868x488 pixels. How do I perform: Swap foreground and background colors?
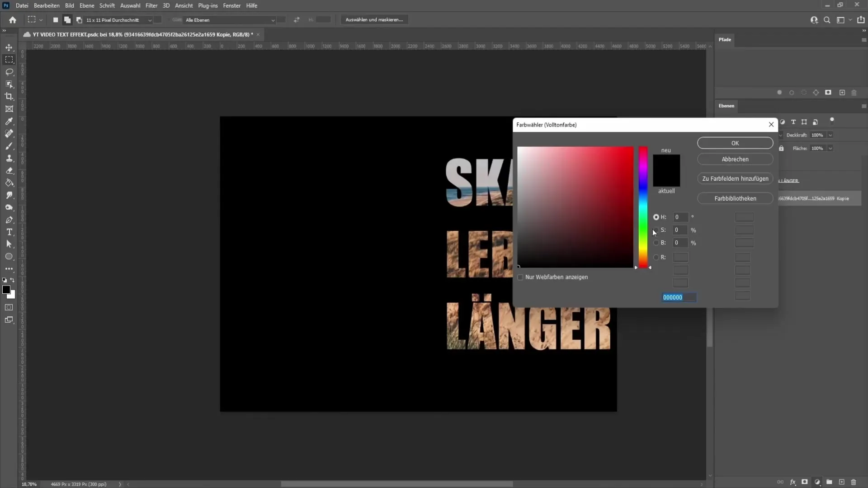(x=13, y=280)
